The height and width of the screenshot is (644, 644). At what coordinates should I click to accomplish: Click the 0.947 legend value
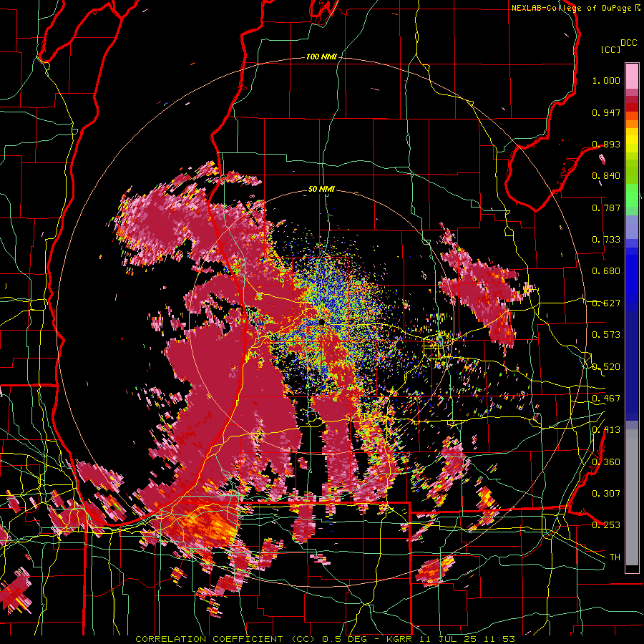click(x=606, y=112)
